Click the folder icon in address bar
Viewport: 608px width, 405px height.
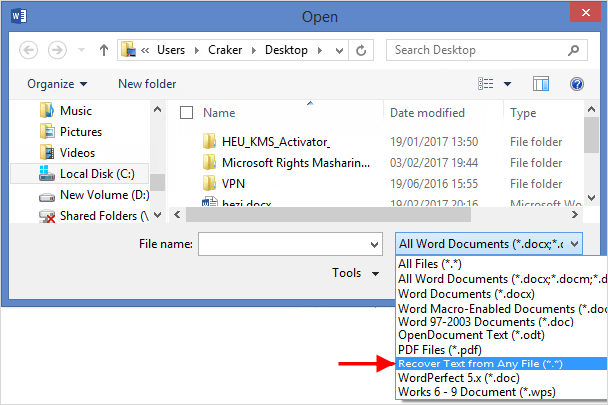pos(128,50)
